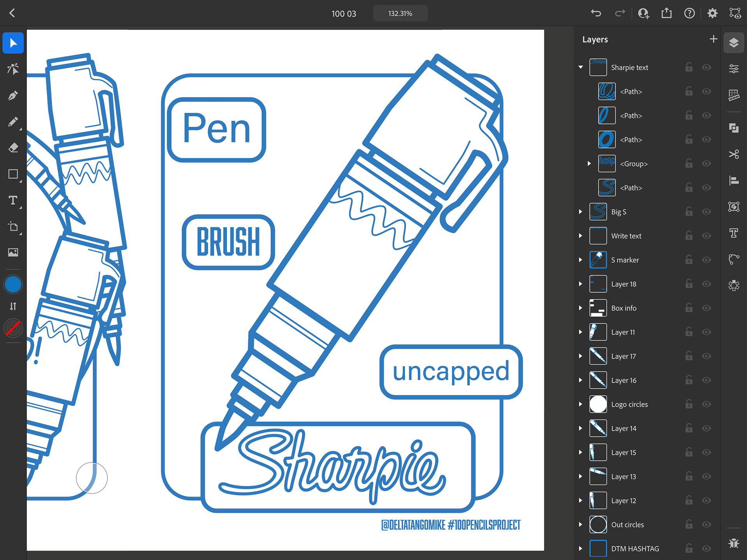This screenshot has width=747, height=560.
Task: Expand the <Group> sublayer
Action: [589, 163]
